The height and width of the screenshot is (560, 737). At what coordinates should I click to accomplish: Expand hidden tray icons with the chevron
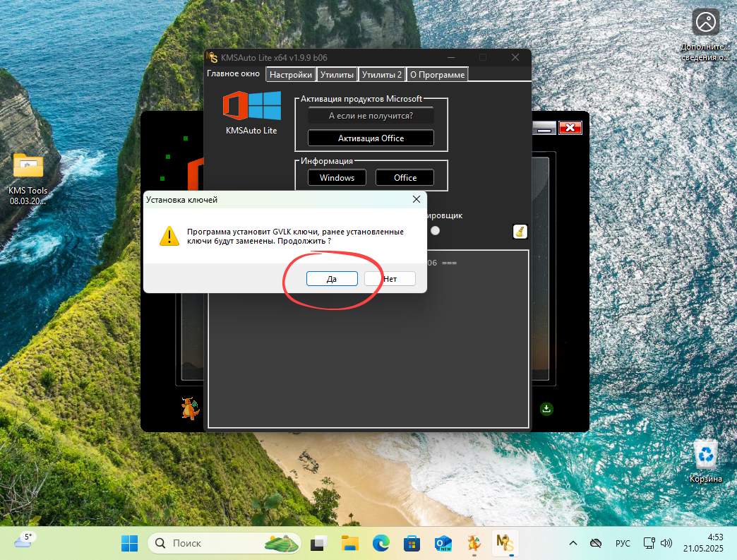tap(573, 543)
